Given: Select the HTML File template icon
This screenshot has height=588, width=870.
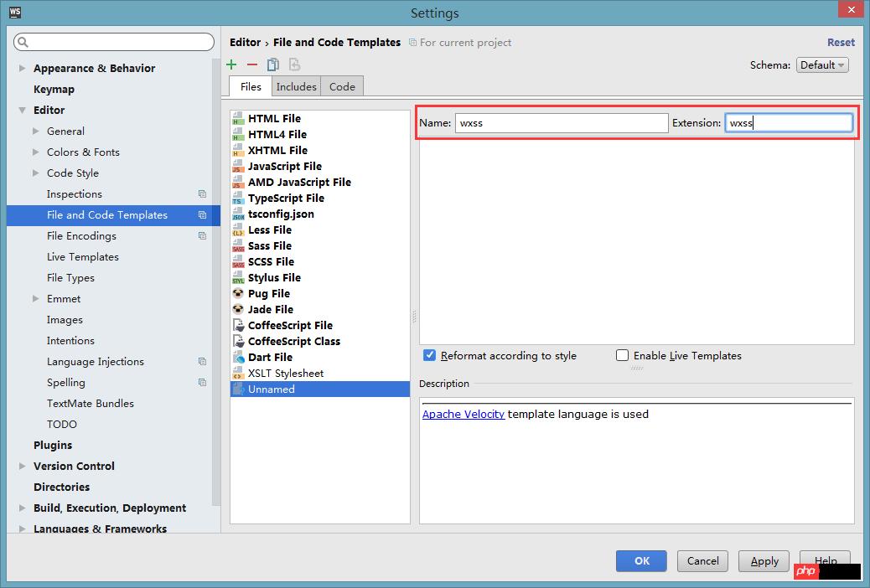Looking at the screenshot, I should pyautogui.click(x=238, y=119).
